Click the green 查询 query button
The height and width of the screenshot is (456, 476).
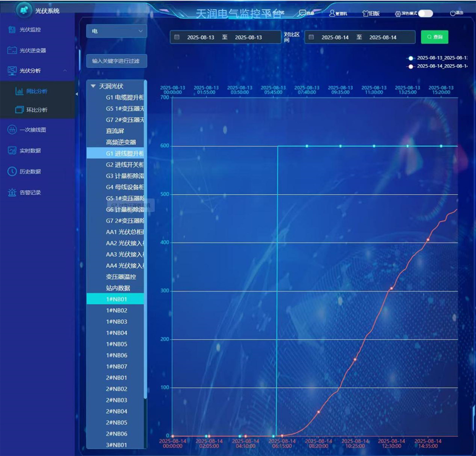tap(436, 37)
